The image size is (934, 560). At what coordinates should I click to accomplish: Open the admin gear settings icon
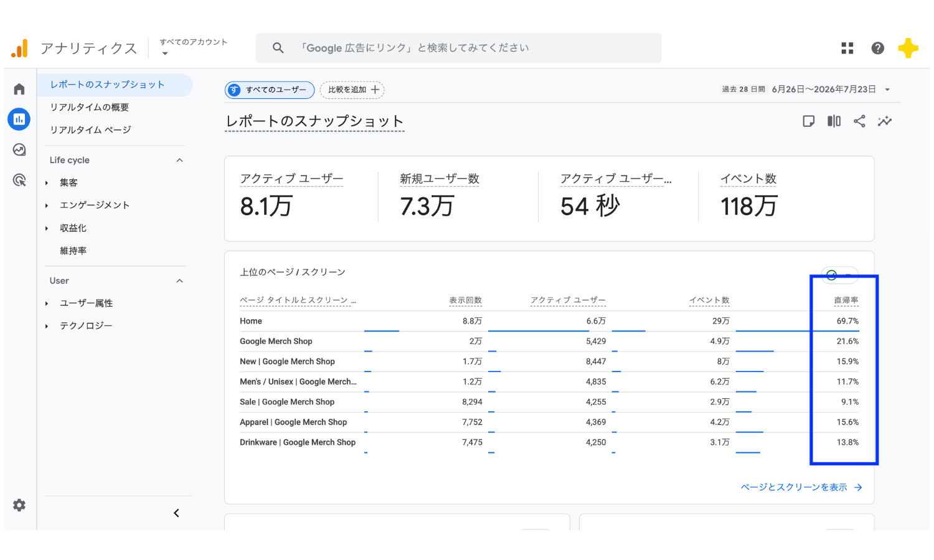click(x=19, y=505)
